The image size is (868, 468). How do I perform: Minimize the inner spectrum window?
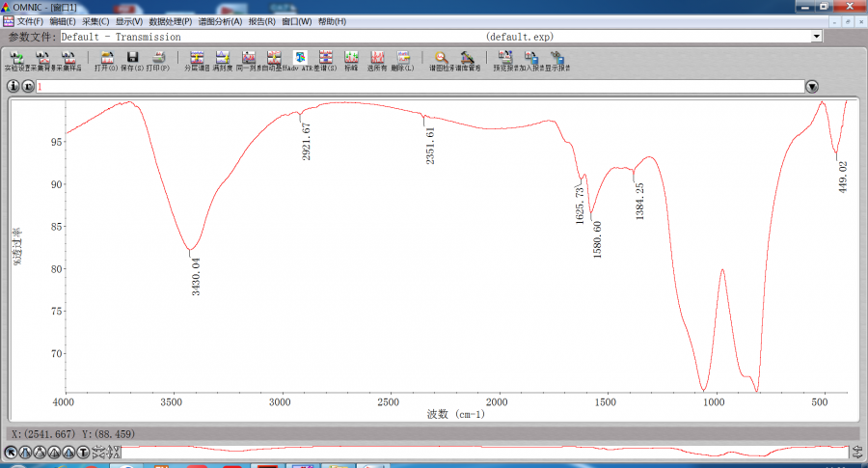pyautogui.click(x=835, y=21)
